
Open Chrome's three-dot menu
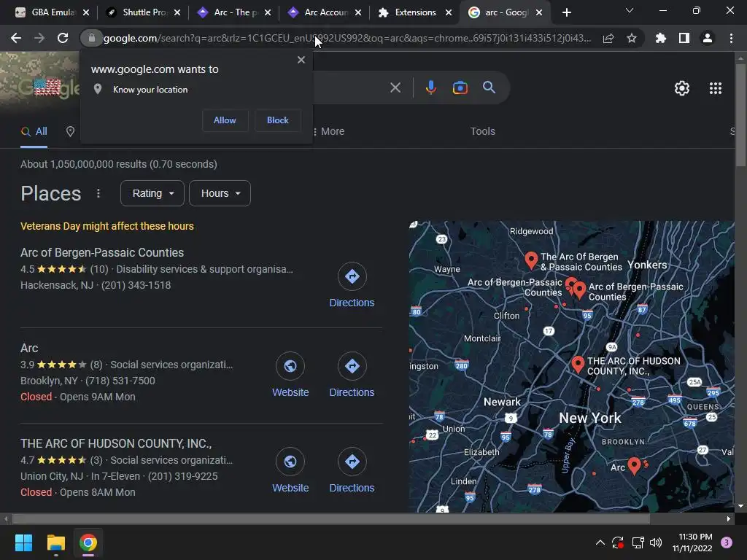[x=731, y=38]
